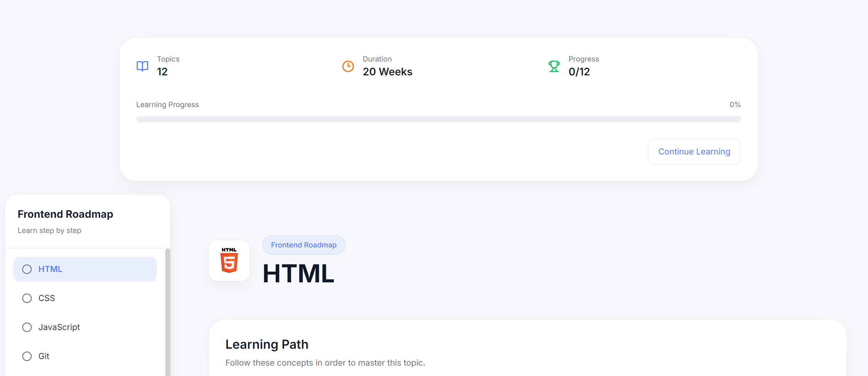Click the Progress trophy icon
The width and height of the screenshot is (868, 376).
tap(554, 66)
